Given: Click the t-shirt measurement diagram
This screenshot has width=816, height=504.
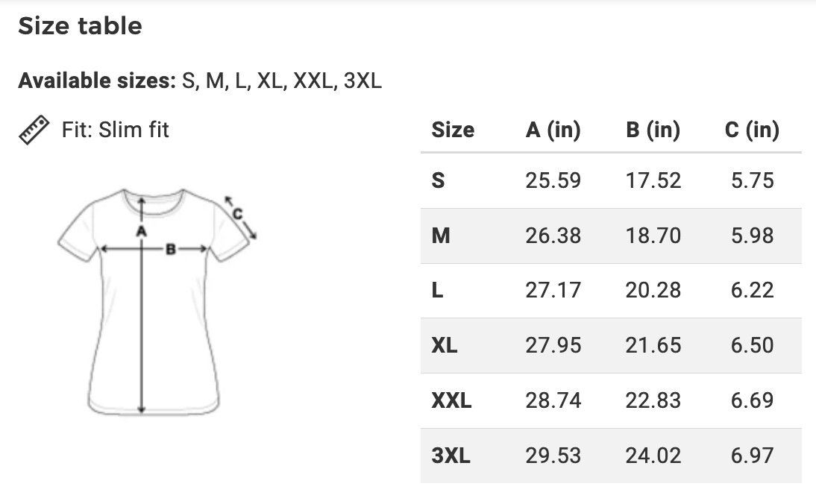Looking at the screenshot, I should point(157,302).
